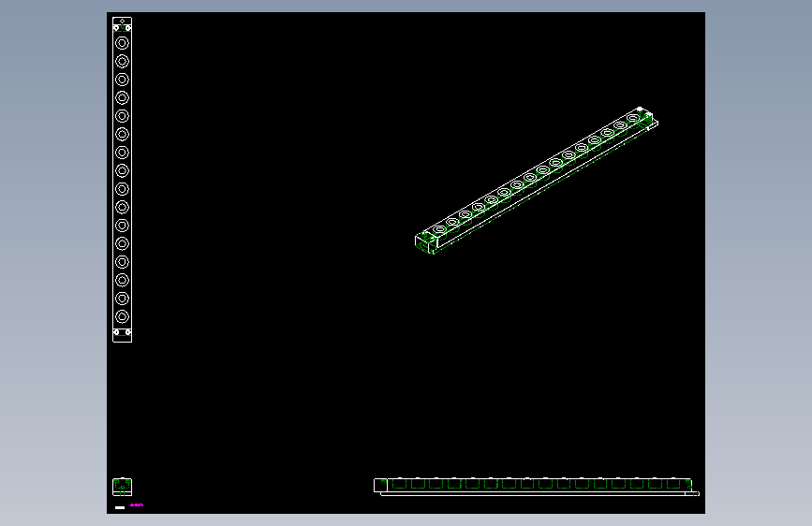Click the small white bar near magenta label
This screenshot has width=812, height=526.
[120, 507]
